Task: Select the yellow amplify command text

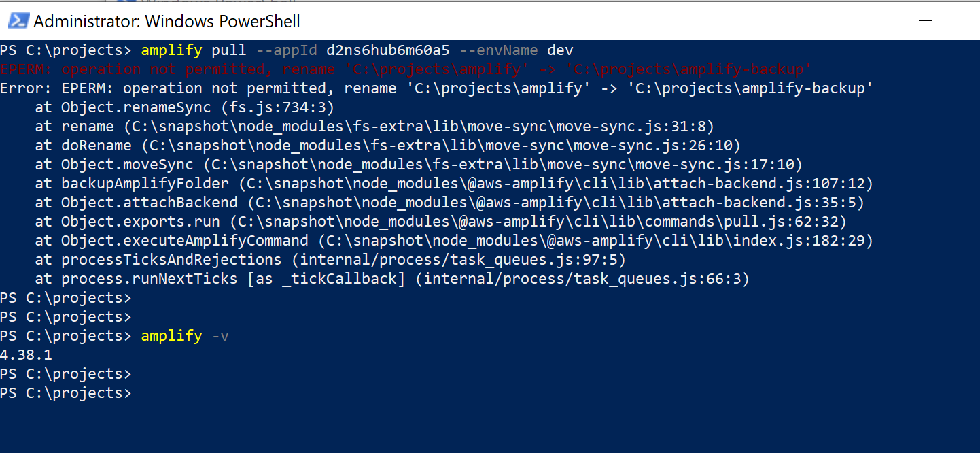Action: [171, 50]
